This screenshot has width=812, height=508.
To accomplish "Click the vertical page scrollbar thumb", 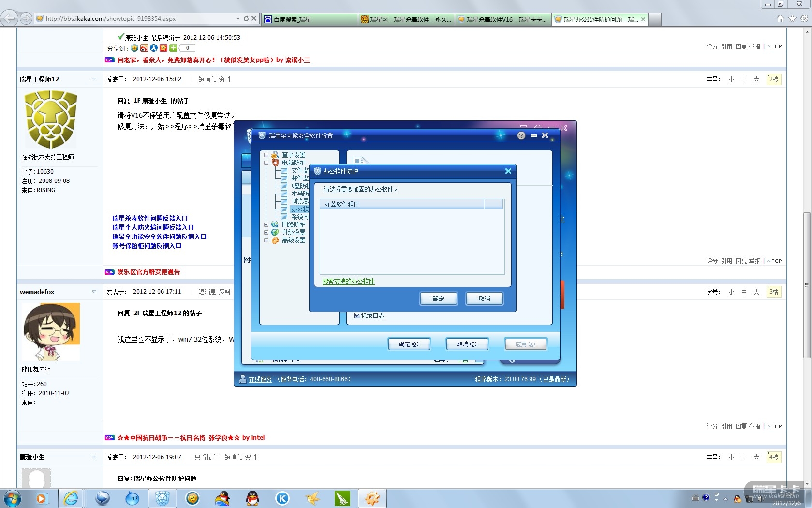I will coord(807,285).
